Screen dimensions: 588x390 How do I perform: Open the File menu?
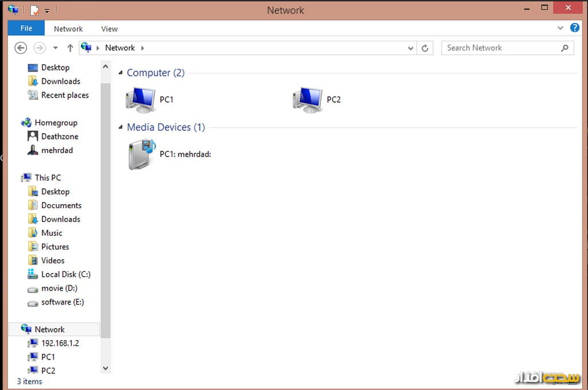click(x=26, y=28)
